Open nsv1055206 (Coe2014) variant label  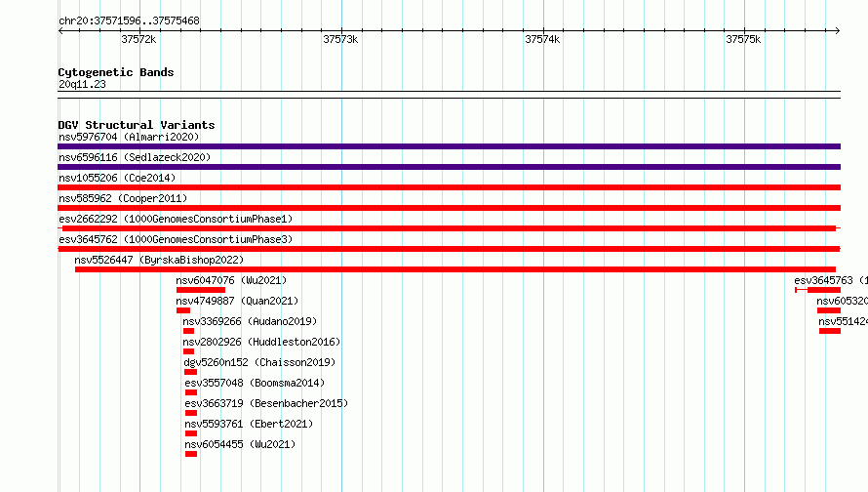(x=117, y=178)
